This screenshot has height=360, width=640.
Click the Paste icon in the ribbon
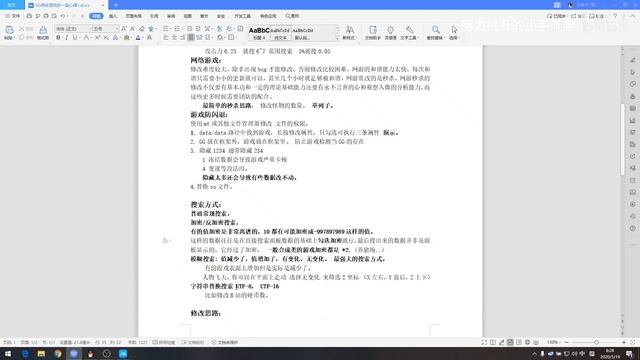(9, 30)
